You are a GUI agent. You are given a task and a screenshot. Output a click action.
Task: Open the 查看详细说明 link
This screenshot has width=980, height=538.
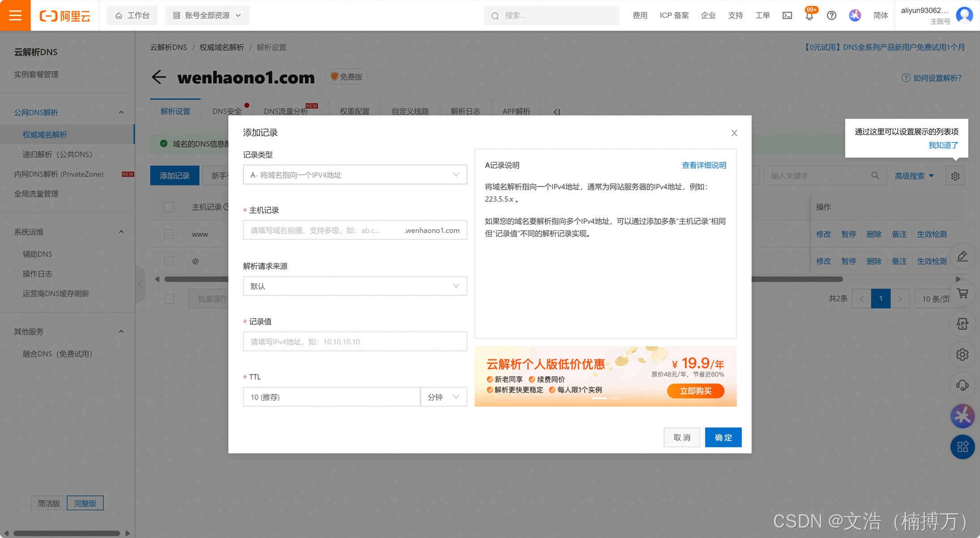point(703,165)
